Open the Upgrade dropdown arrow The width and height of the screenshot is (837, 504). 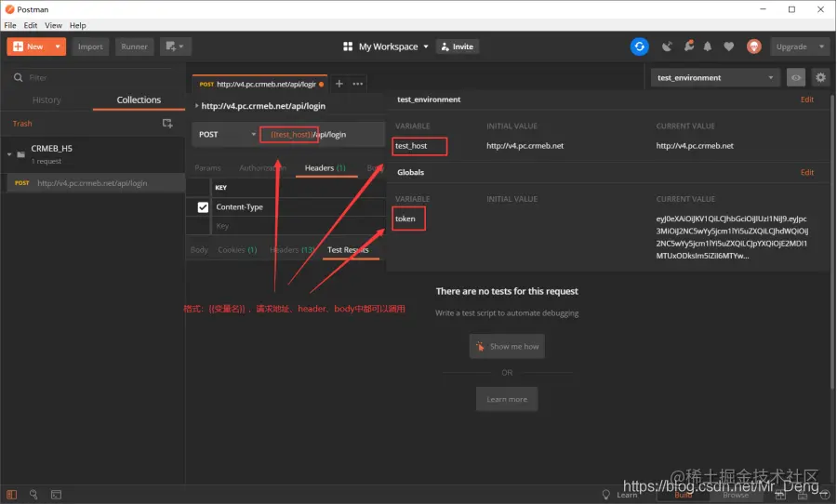[x=822, y=46]
